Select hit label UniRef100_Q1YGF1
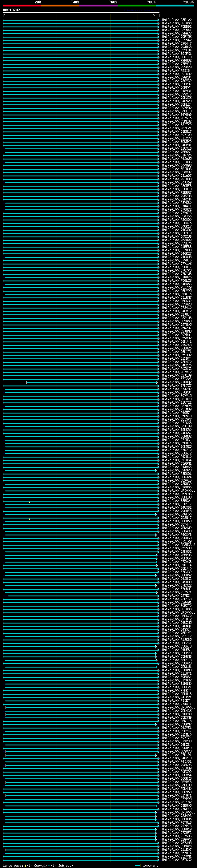Viewport: 197px width, 868px height. click(176, 795)
